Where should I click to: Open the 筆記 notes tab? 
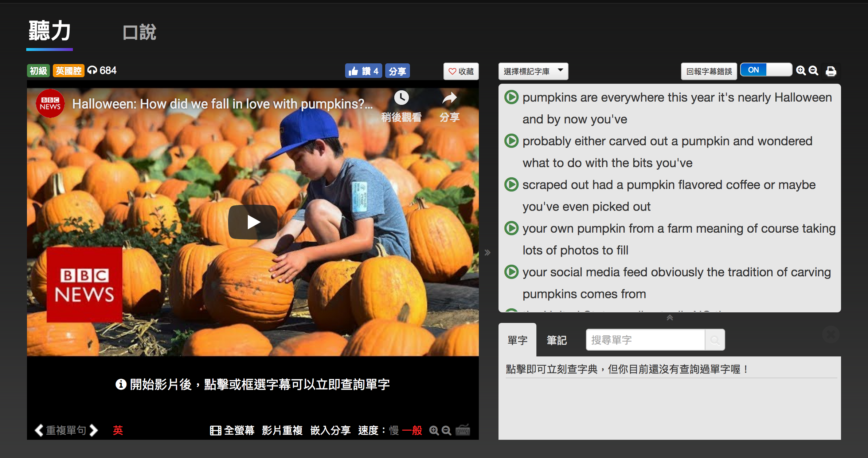557,340
